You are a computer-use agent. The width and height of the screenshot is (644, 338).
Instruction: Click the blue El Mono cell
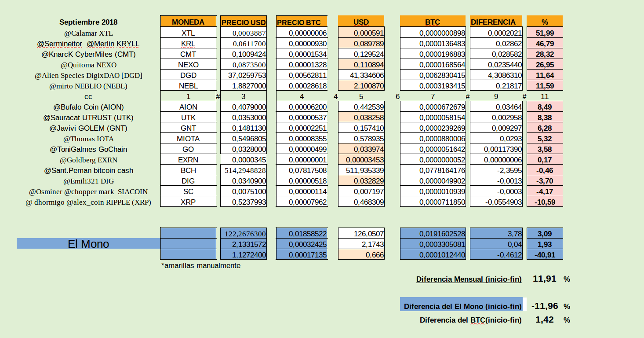coord(88,244)
